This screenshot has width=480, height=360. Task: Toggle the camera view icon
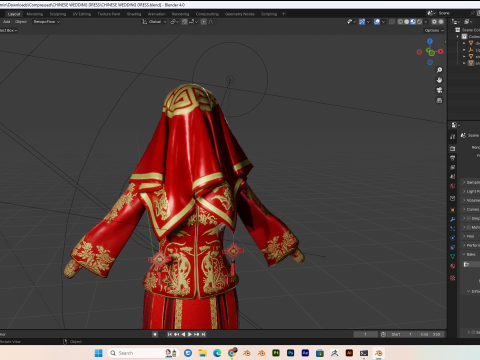point(439,90)
